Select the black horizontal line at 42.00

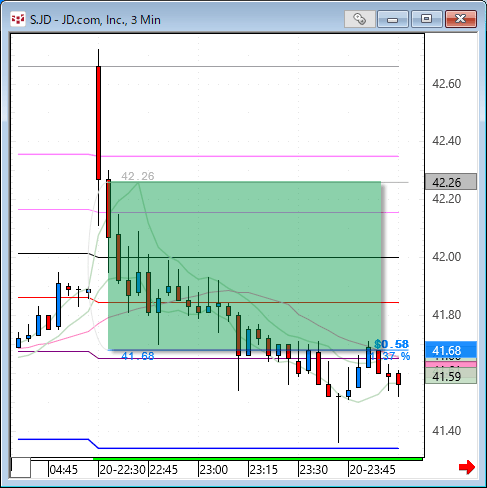point(247,257)
